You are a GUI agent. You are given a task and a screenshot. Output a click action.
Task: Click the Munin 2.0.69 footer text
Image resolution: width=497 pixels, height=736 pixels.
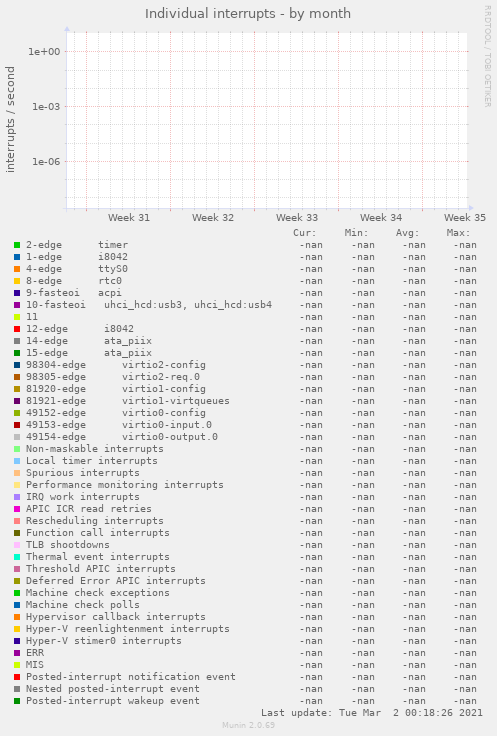coord(248,725)
